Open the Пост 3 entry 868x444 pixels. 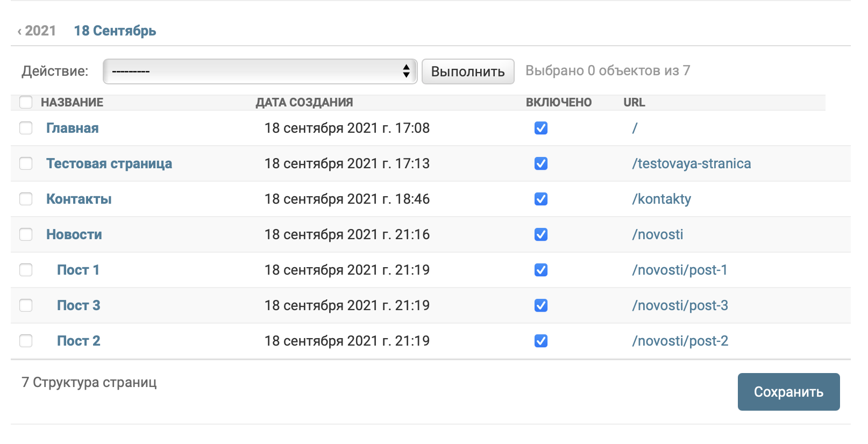[79, 305]
